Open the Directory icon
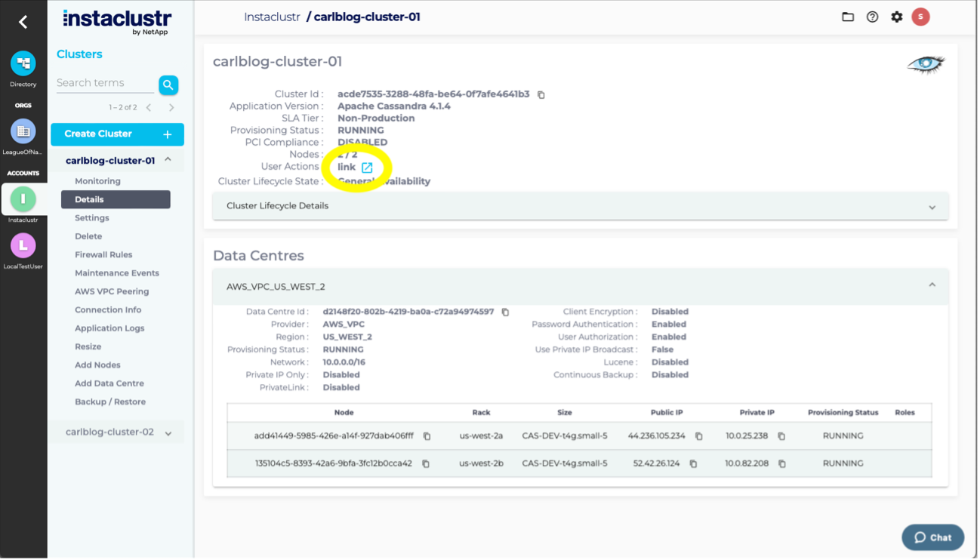This screenshot has height=560, width=980. (23, 63)
